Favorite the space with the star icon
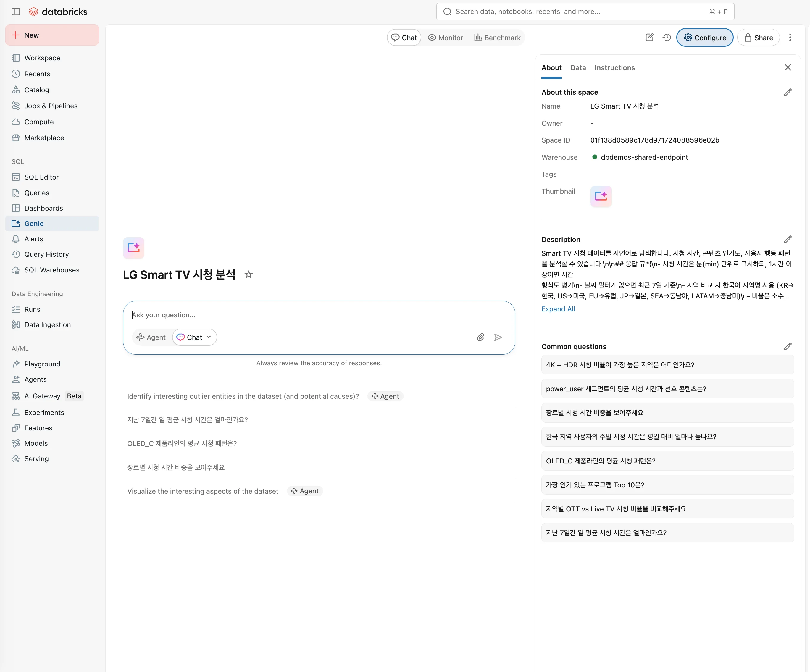Screen dimensions: 810x672 (x=249, y=274)
